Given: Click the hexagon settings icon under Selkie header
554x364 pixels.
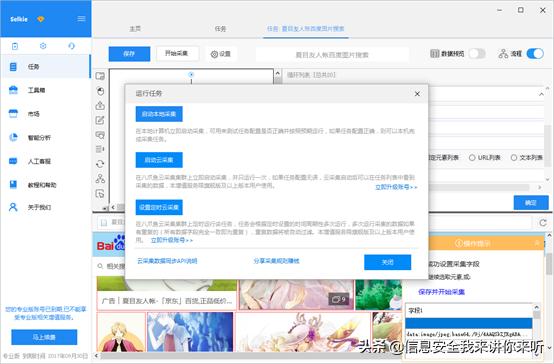Looking at the screenshot, I should pos(43,46).
